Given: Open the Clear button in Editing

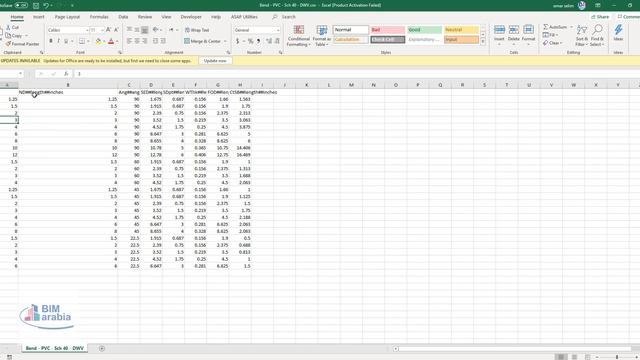Looking at the screenshot, I should click(x=553, y=43).
